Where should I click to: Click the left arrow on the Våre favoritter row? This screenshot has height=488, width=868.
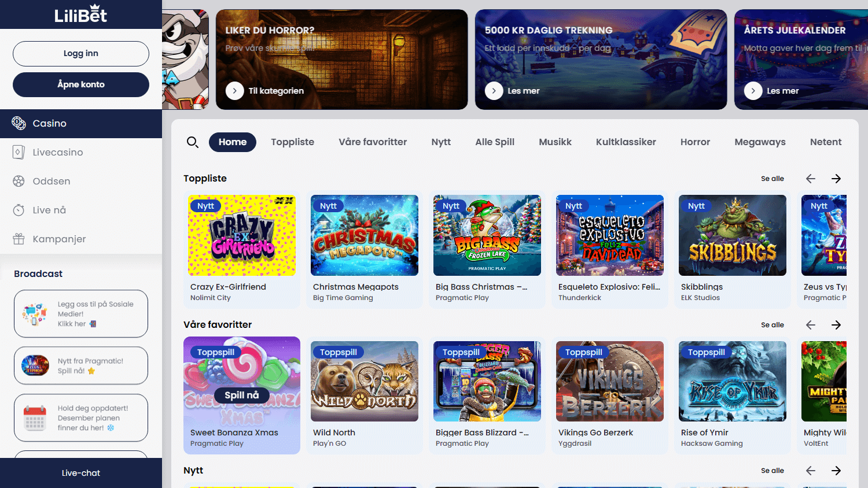[810, 324]
